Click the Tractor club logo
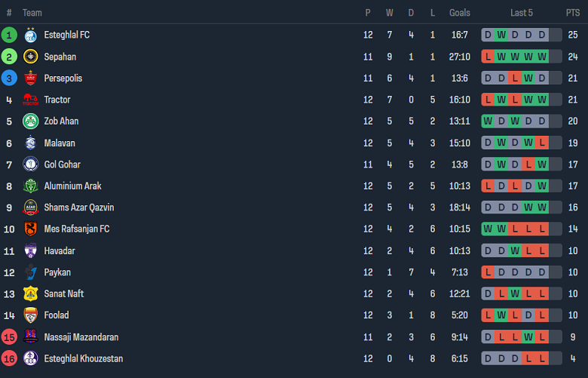Image resolution: width=588 pixels, height=378 pixels. point(31,100)
